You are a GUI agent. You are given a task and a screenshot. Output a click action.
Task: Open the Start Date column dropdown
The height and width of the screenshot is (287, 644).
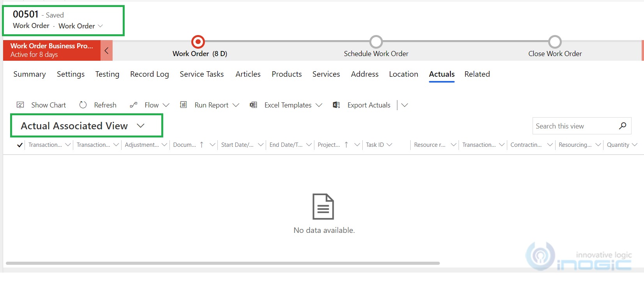(261, 144)
